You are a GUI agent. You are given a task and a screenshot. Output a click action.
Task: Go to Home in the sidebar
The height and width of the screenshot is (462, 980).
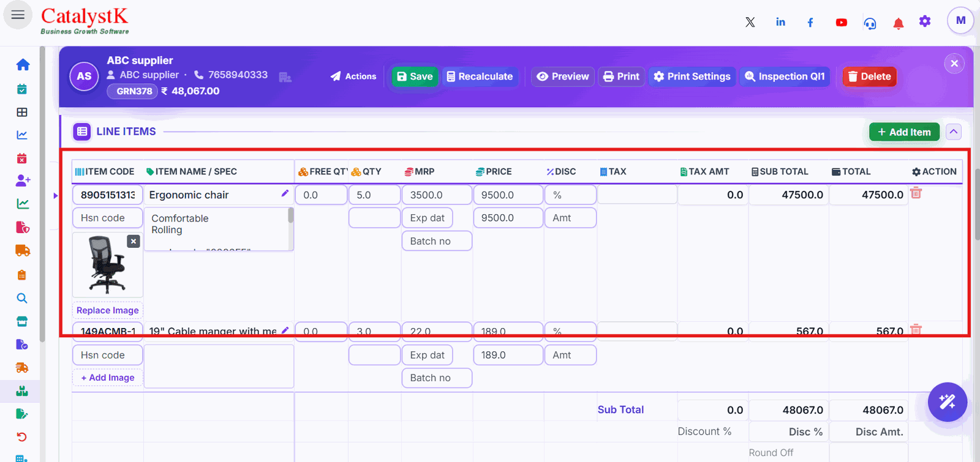(23, 64)
